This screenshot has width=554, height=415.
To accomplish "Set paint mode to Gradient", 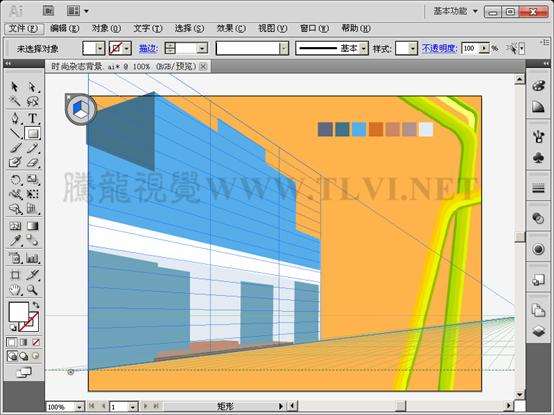I will click(24, 342).
